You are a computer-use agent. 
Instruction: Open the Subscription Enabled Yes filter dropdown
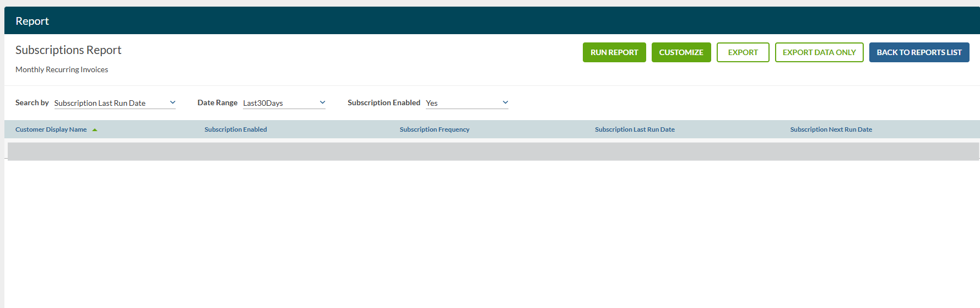tap(467, 103)
